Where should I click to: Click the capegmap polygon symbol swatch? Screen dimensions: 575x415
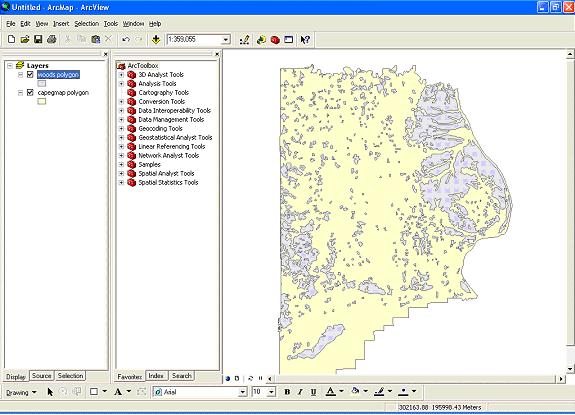[x=41, y=102]
